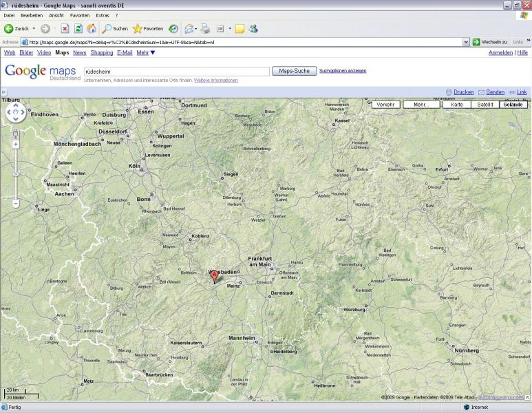Click the red marker A on map
This screenshot has width=532, height=413.
(x=215, y=276)
